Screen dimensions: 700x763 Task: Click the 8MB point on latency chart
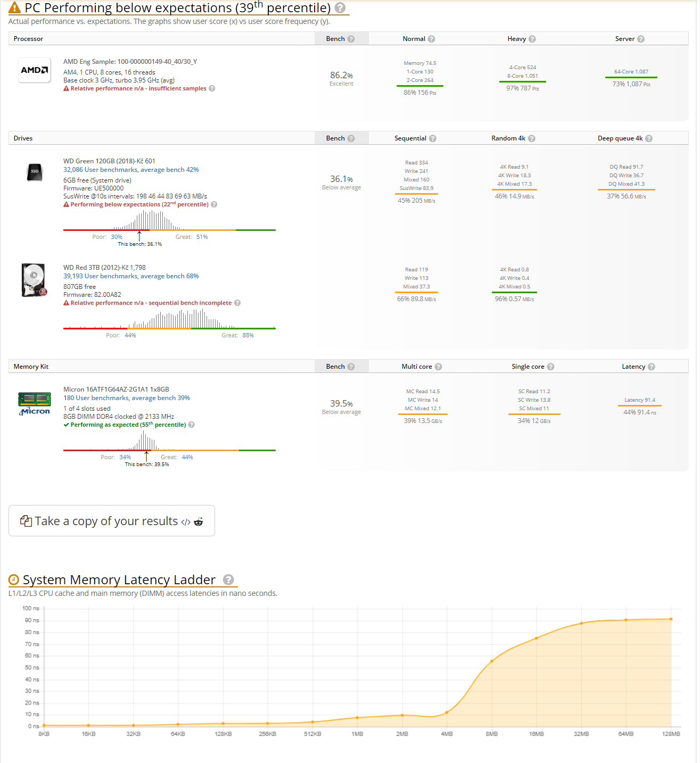pyautogui.click(x=492, y=661)
